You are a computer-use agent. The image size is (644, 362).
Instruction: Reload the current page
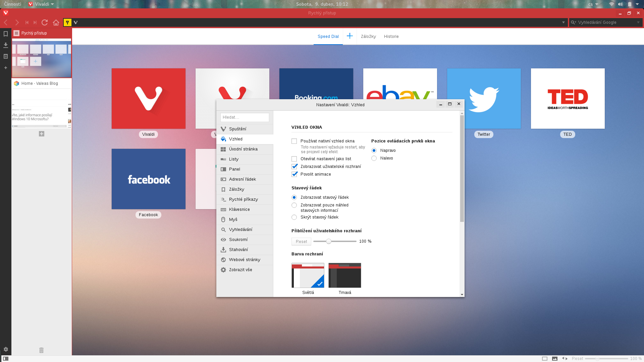point(45,22)
